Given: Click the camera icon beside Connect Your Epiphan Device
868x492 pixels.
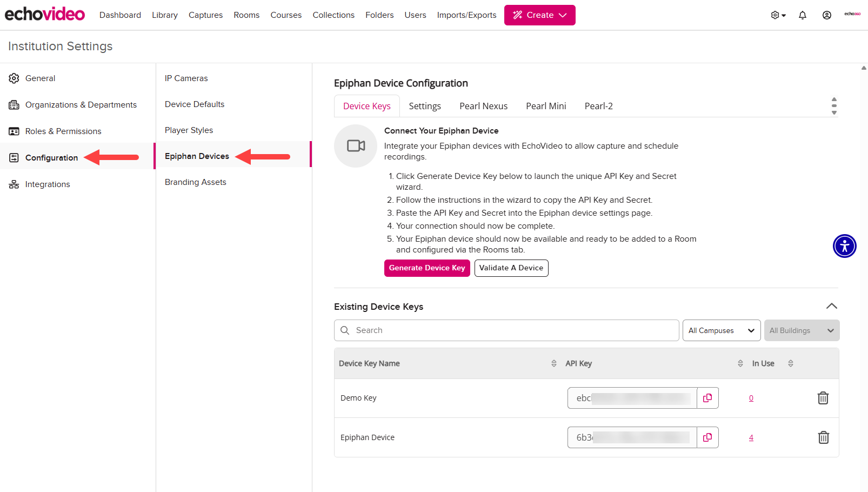Looking at the screenshot, I should [356, 146].
